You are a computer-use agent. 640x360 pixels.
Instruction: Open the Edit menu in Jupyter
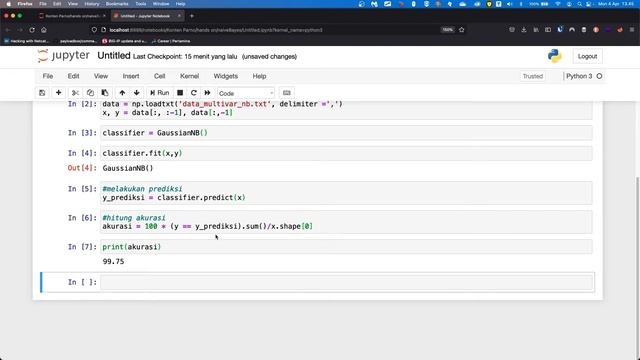point(73,76)
